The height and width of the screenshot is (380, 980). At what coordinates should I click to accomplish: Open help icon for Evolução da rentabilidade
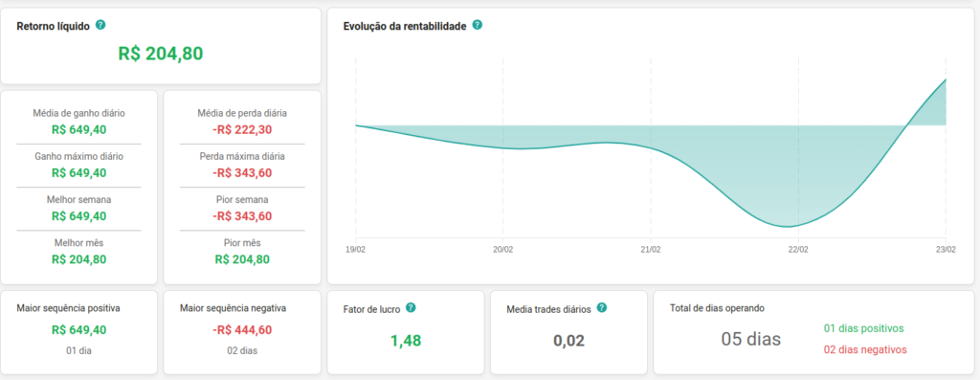tap(478, 26)
